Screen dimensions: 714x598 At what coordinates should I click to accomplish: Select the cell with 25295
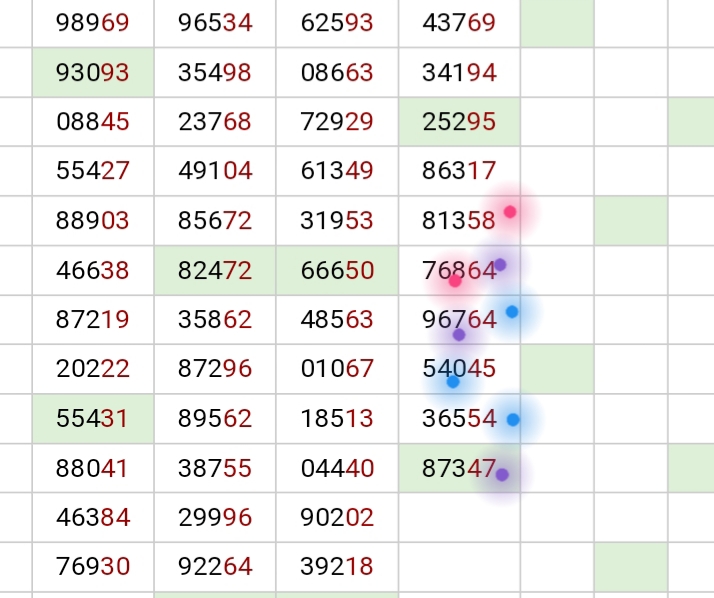point(459,122)
